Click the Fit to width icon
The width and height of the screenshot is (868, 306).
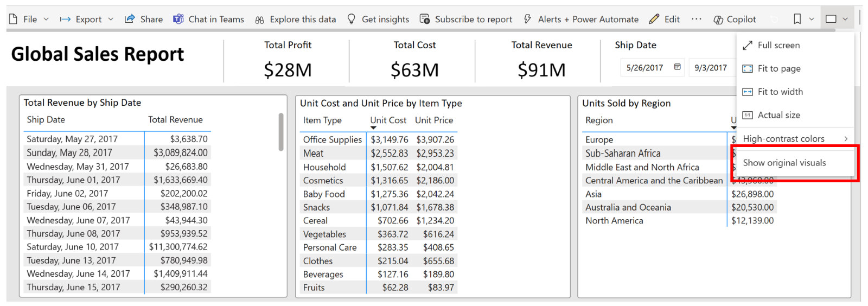coord(748,92)
